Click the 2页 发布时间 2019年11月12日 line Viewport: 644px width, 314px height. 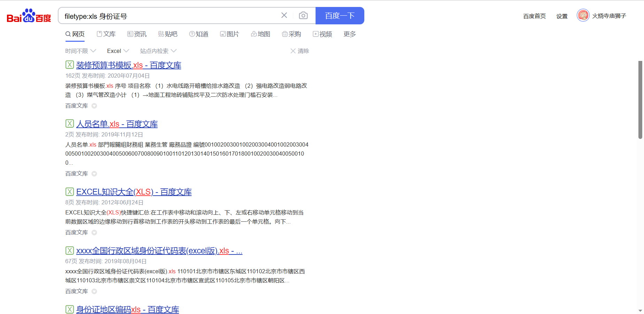[104, 135]
